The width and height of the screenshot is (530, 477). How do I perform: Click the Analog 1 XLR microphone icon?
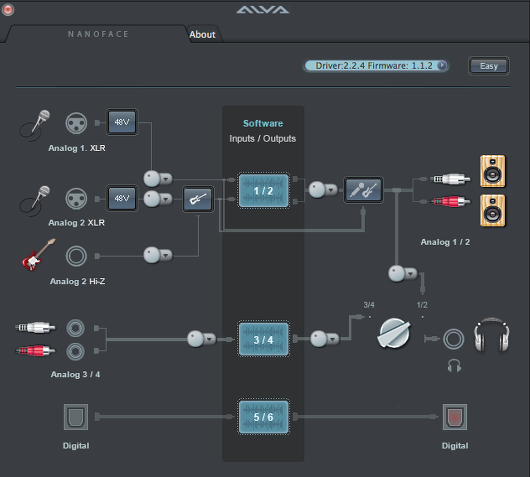point(35,125)
